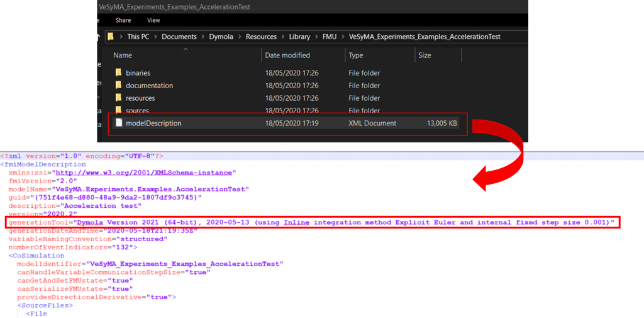Click variableNamingConvention="structured" line
Viewport: 644px width, 318px height.
click(87, 239)
